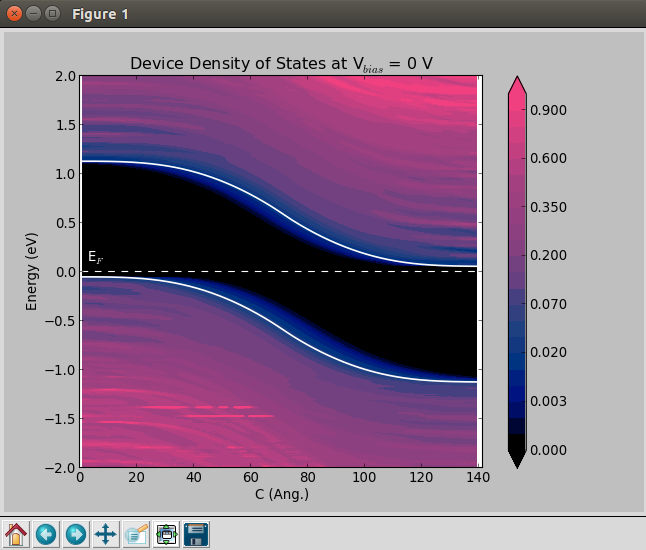Click the E_F Fermi level label
The width and height of the screenshot is (646, 550).
click(x=96, y=257)
